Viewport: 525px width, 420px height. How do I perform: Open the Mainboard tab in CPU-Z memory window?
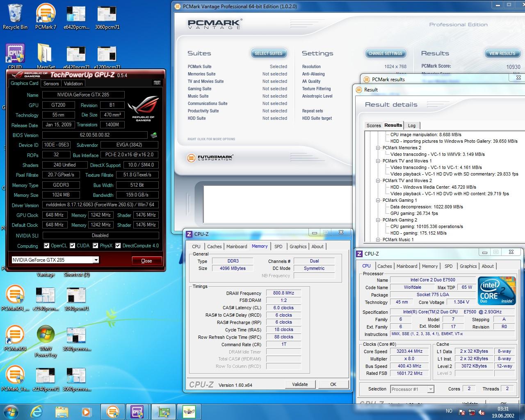pyautogui.click(x=237, y=247)
